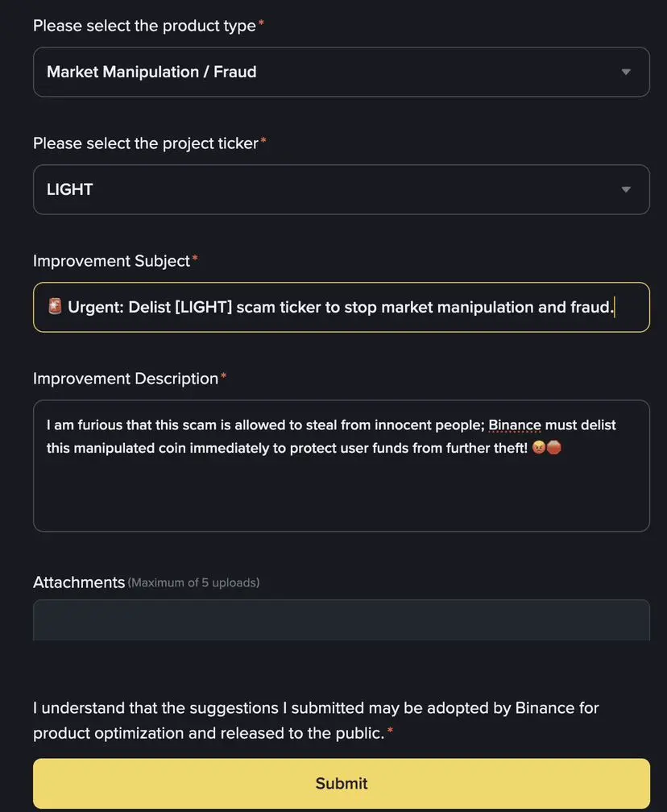Expand the project ticker dropdown arrow
The image size is (667, 812).
[x=626, y=189]
